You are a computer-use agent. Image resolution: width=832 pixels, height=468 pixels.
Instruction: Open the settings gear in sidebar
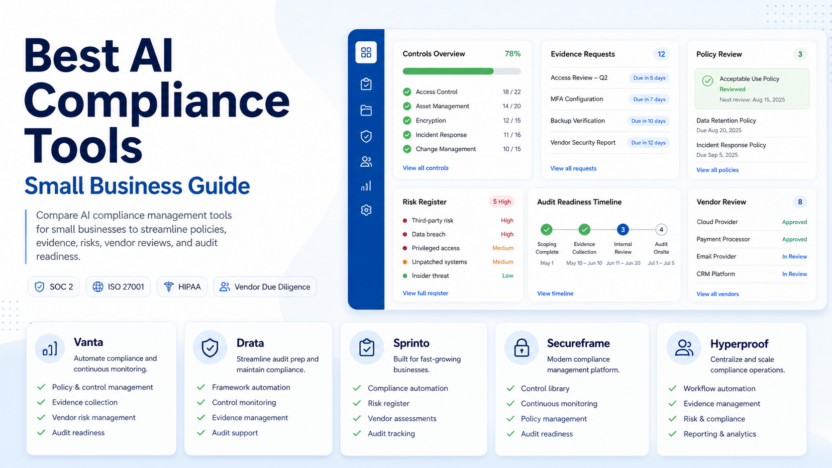click(x=366, y=210)
